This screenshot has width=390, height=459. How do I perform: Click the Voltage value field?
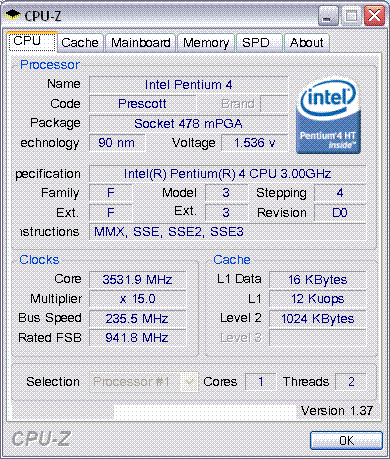255,143
